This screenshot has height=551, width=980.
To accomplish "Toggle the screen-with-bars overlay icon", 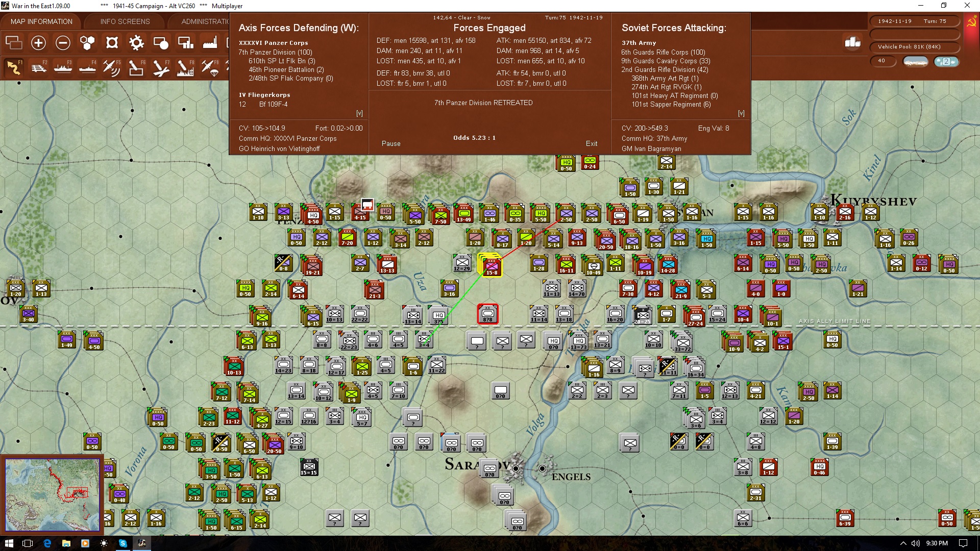I will [x=185, y=43].
